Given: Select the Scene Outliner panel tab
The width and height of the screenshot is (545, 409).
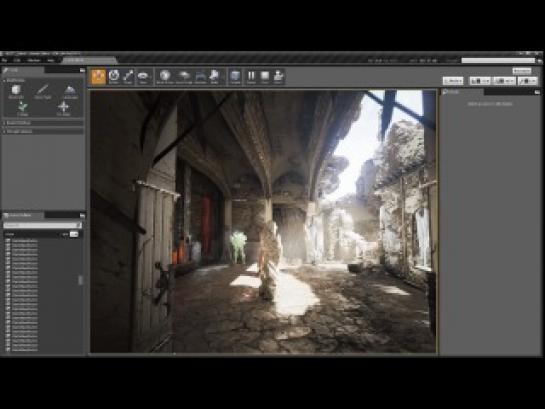Looking at the screenshot, I should pos(23,215).
